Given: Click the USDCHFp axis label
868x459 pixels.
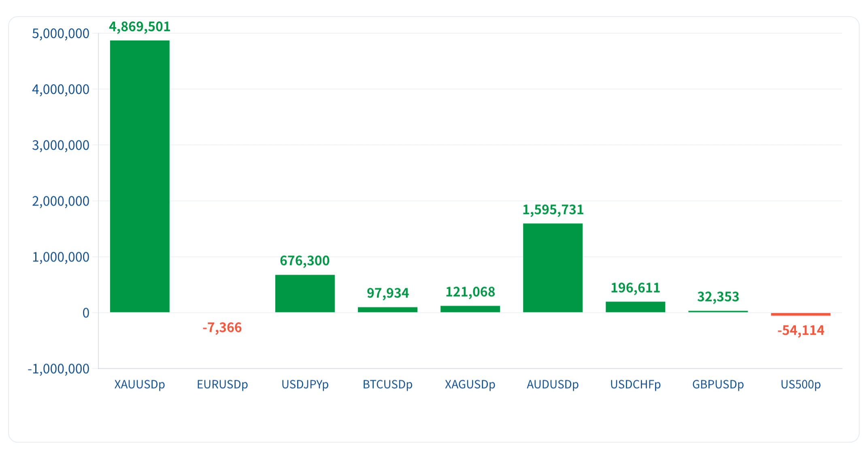Looking at the screenshot, I should (635, 384).
